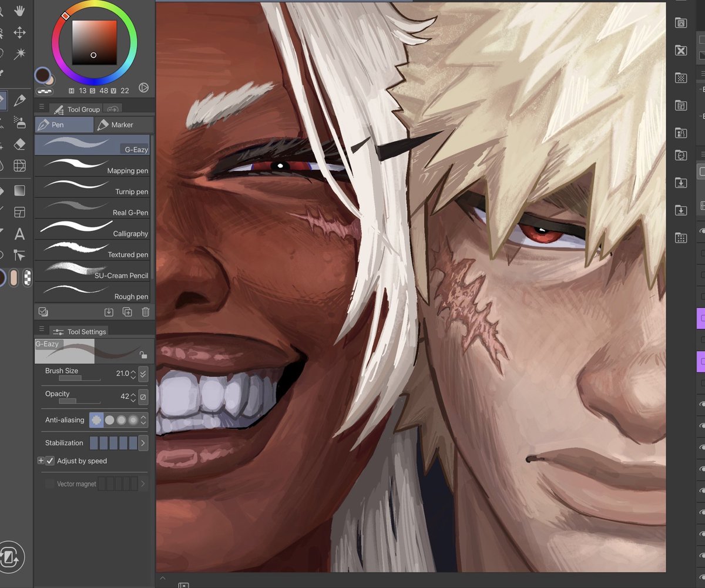
Task: Open the manga frame layout material folder
Action: point(681,106)
